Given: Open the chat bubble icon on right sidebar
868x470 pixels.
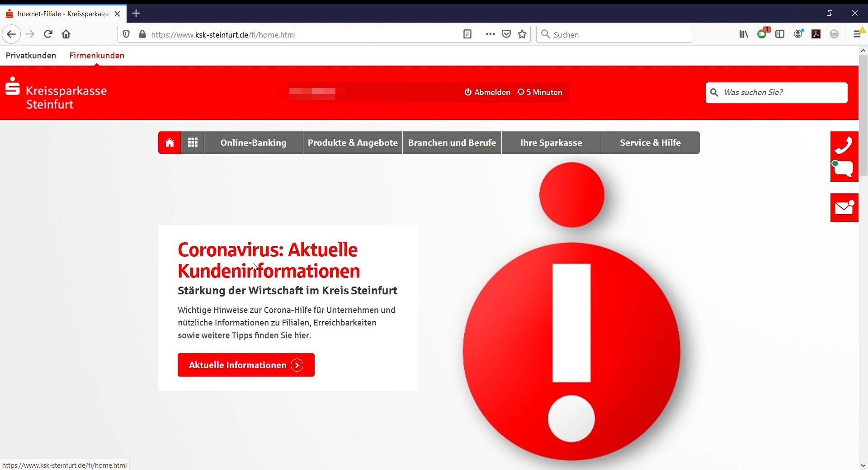Looking at the screenshot, I should coord(844,170).
